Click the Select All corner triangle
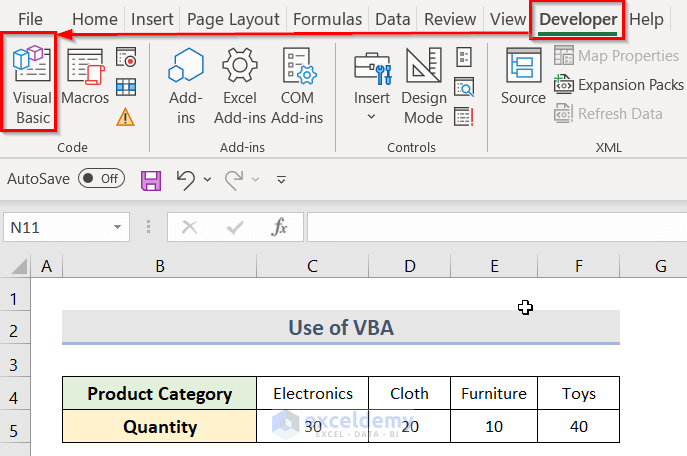This screenshot has width=687, height=456. 18,265
